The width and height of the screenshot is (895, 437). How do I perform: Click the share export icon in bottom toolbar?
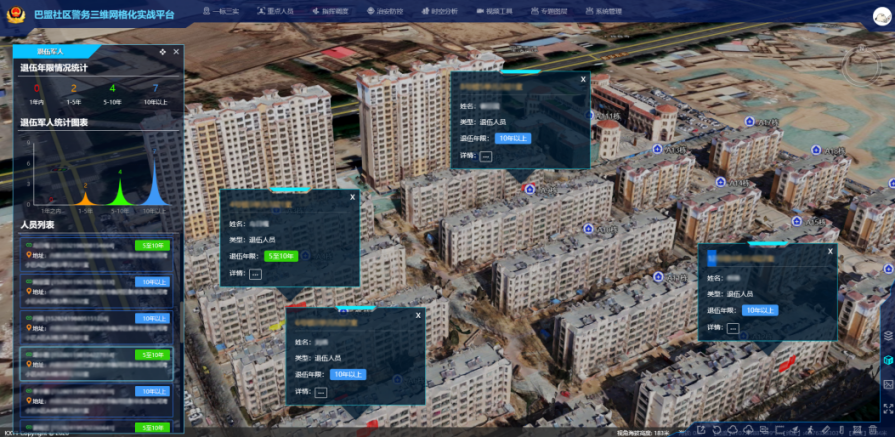pos(701,430)
